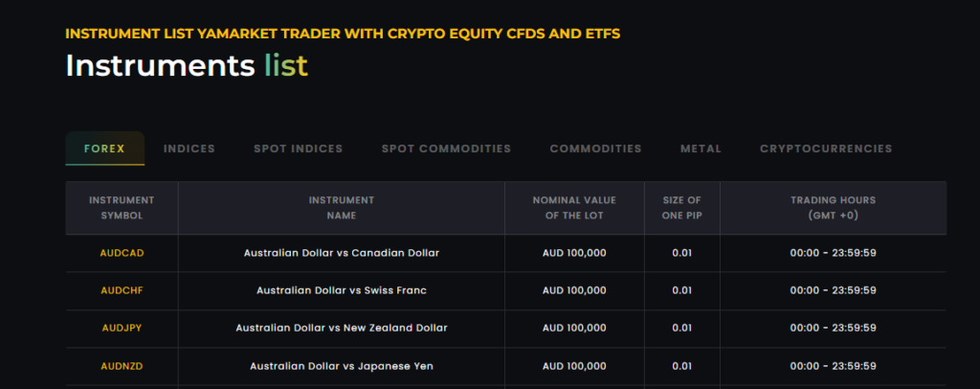This screenshot has height=389, width=980.
Task: Click the AUDCAD symbol link
Action: (122, 253)
